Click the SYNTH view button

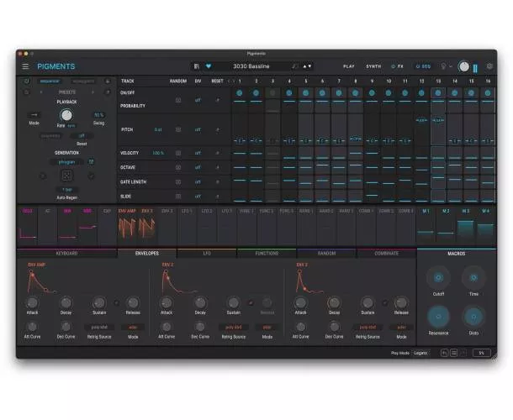point(373,66)
